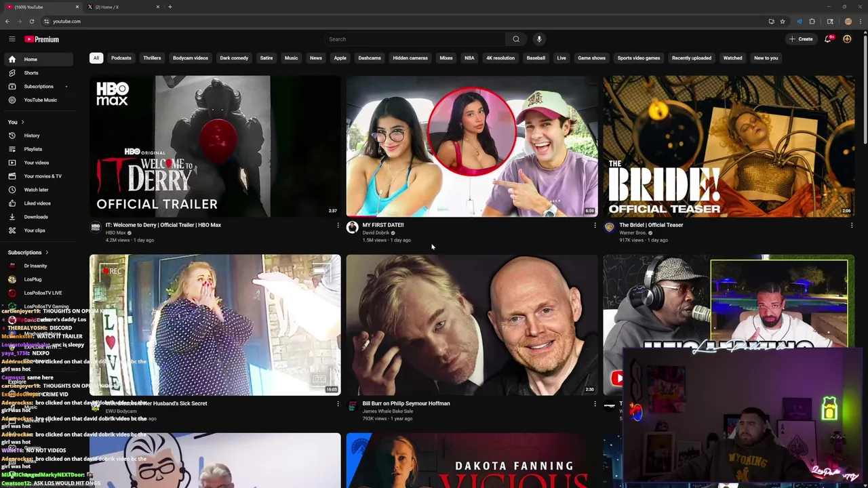Viewport: 868px width, 488px height.
Task: Click the History clock icon
Action: (x=12, y=136)
